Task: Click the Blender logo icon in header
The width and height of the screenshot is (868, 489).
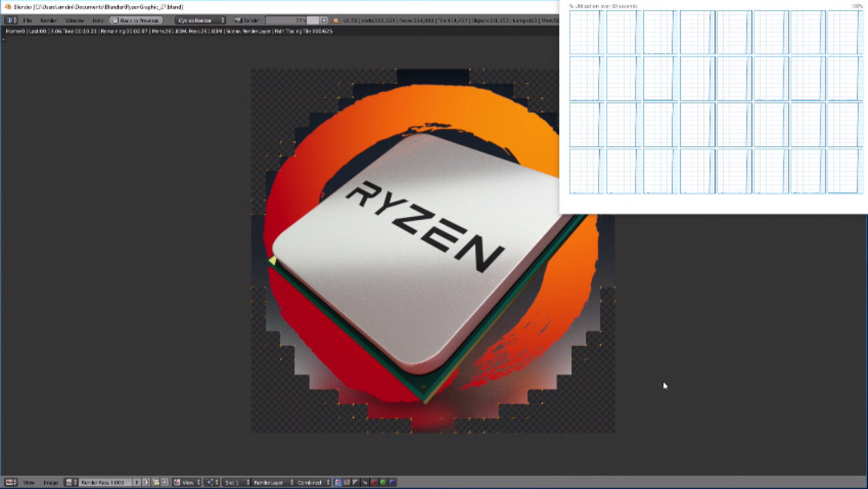Action: tap(336, 21)
